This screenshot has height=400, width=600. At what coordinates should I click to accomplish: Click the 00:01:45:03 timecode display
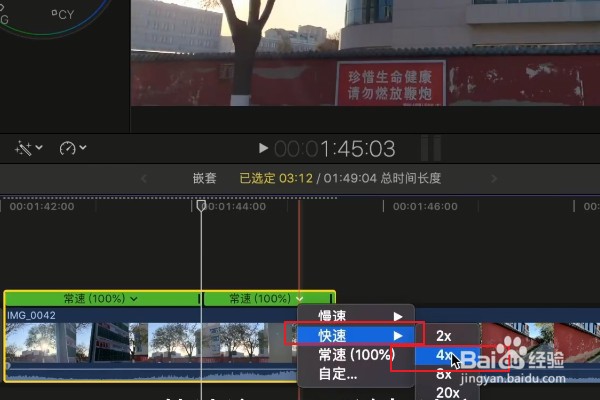pyautogui.click(x=335, y=149)
